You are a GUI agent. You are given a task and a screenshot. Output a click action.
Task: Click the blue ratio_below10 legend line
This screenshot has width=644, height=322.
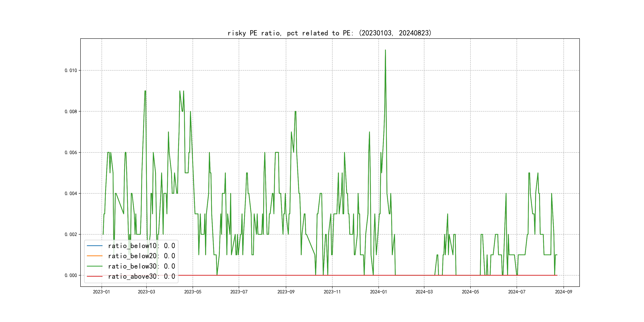[94, 246]
